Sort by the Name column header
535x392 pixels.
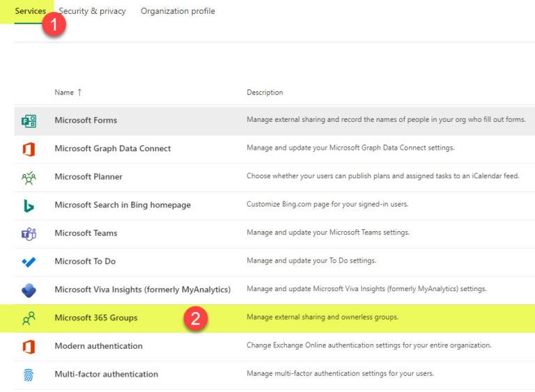(x=64, y=92)
